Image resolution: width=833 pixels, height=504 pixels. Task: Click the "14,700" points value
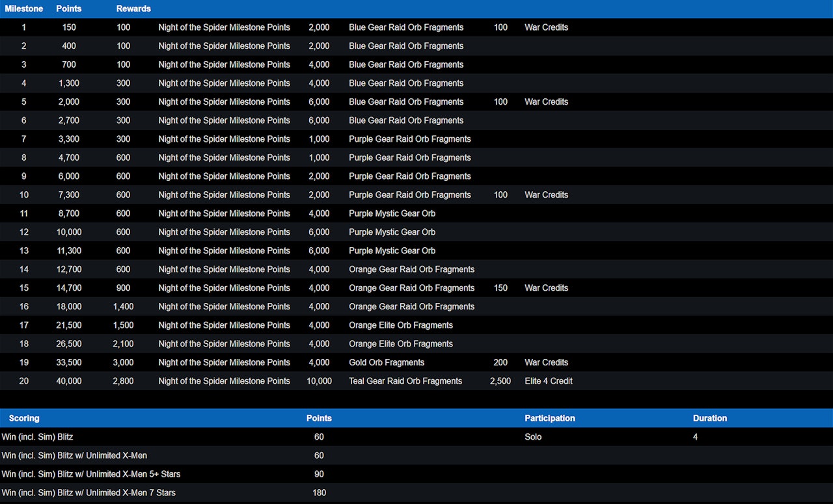[x=69, y=288]
